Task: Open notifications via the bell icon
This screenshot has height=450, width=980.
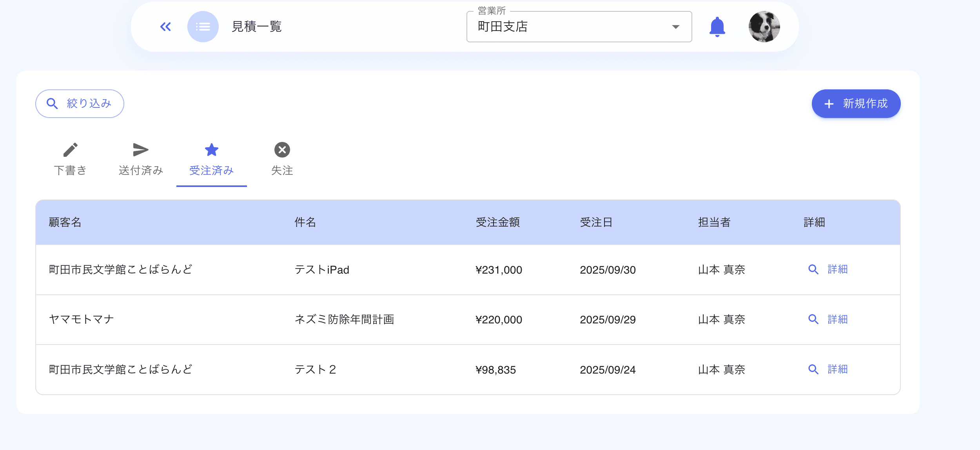Action: coord(717,27)
